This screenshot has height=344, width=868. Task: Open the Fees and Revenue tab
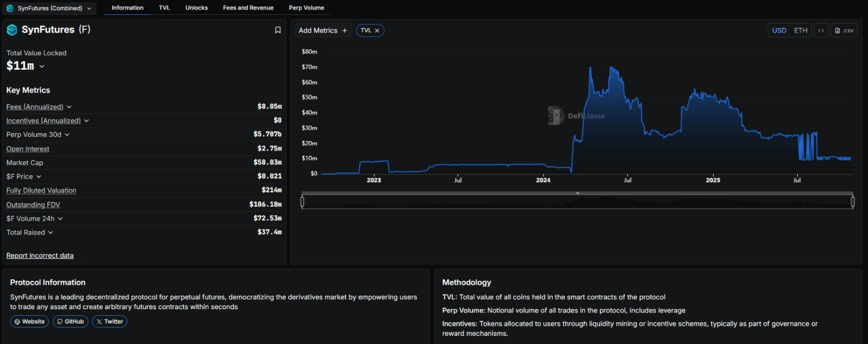pyautogui.click(x=248, y=8)
